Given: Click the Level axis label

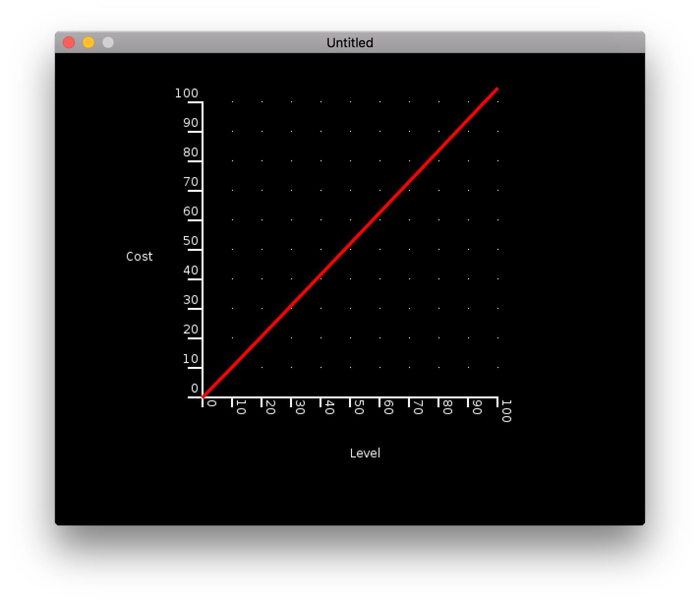Looking at the screenshot, I should tap(365, 453).
